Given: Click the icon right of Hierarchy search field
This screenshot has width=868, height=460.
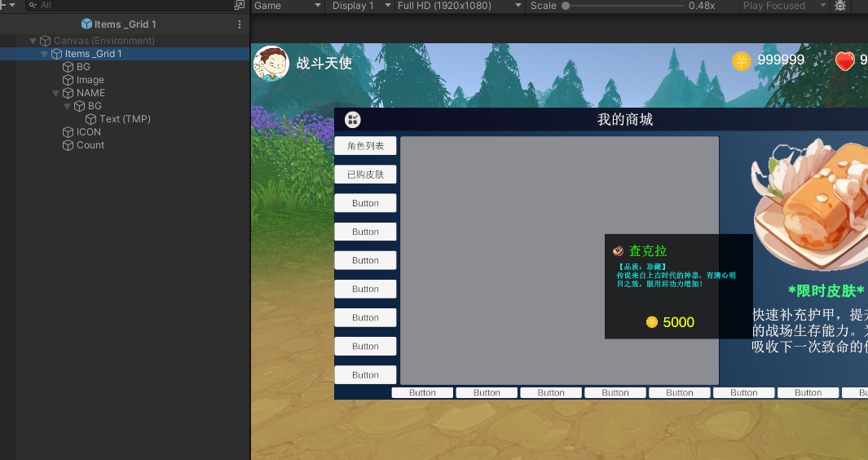Looking at the screenshot, I should 240,5.
